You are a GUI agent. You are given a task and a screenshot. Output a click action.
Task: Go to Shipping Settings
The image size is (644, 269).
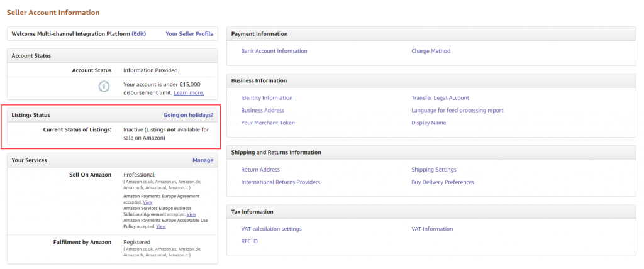tap(433, 170)
